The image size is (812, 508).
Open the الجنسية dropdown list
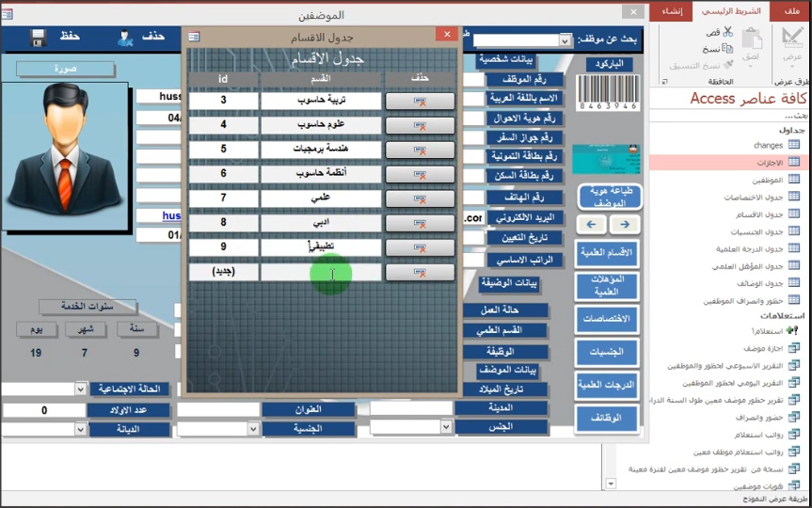point(252,428)
